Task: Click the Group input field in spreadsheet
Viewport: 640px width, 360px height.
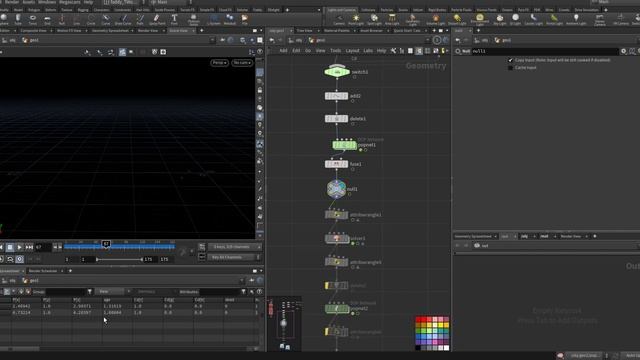Action: [65, 291]
